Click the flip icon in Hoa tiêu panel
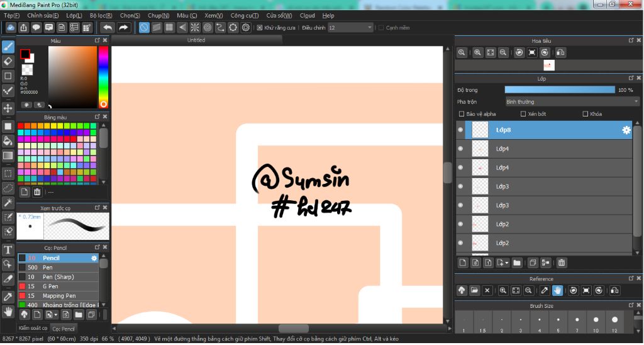 click(560, 53)
